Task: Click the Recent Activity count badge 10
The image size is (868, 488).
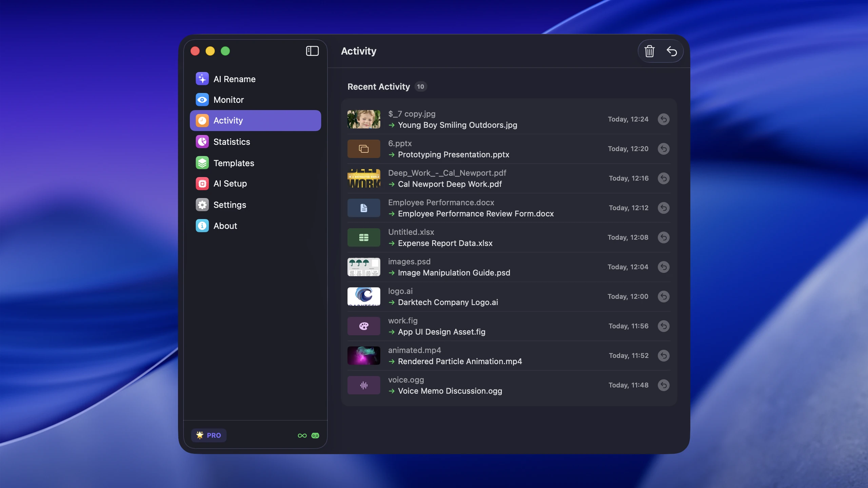Action: tap(420, 86)
